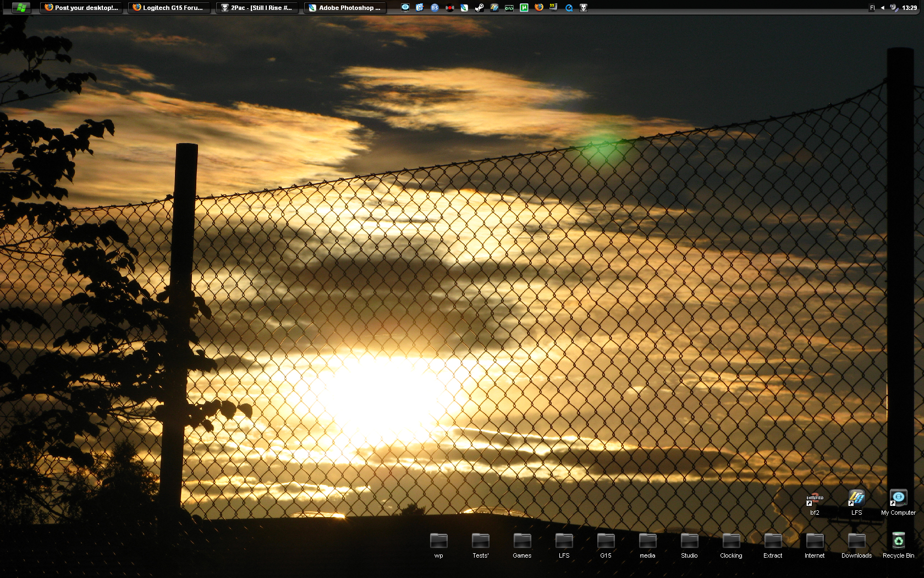Viewport: 924px width, 578px height.
Task: Launch LFS from the quick launch bar
Action: click(x=494, y=8)
